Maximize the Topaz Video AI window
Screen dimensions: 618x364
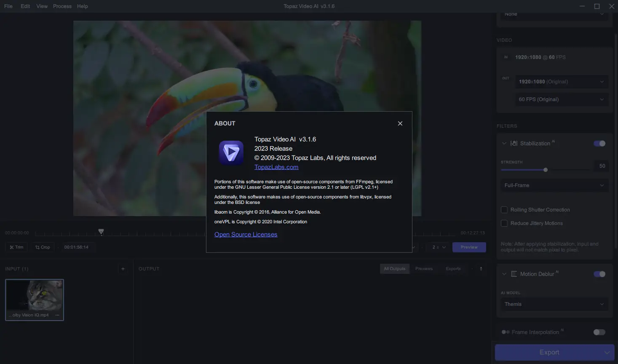click(x=597, y=6)
